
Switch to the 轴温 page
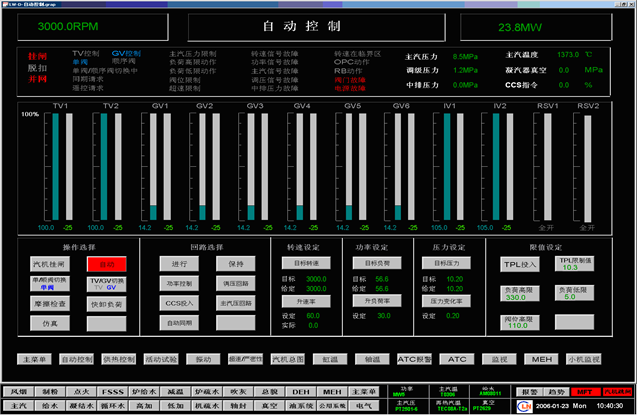tap(373, 359)
